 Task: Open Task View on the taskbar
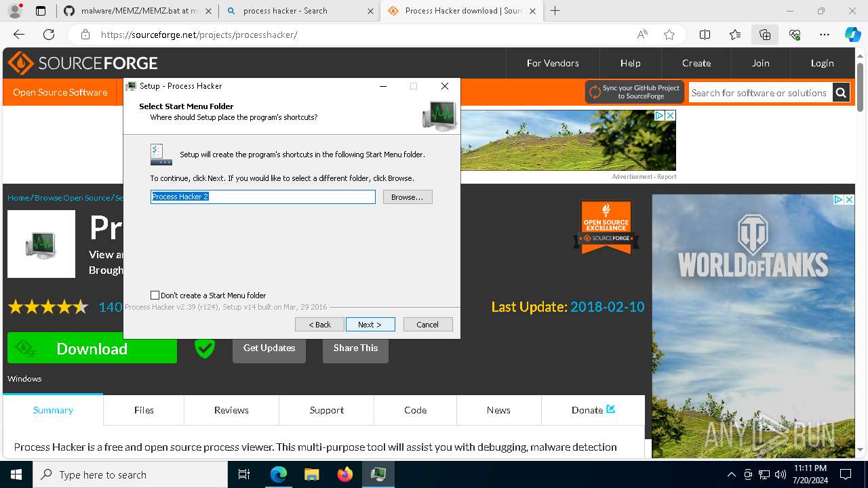[x=244, y=474]
